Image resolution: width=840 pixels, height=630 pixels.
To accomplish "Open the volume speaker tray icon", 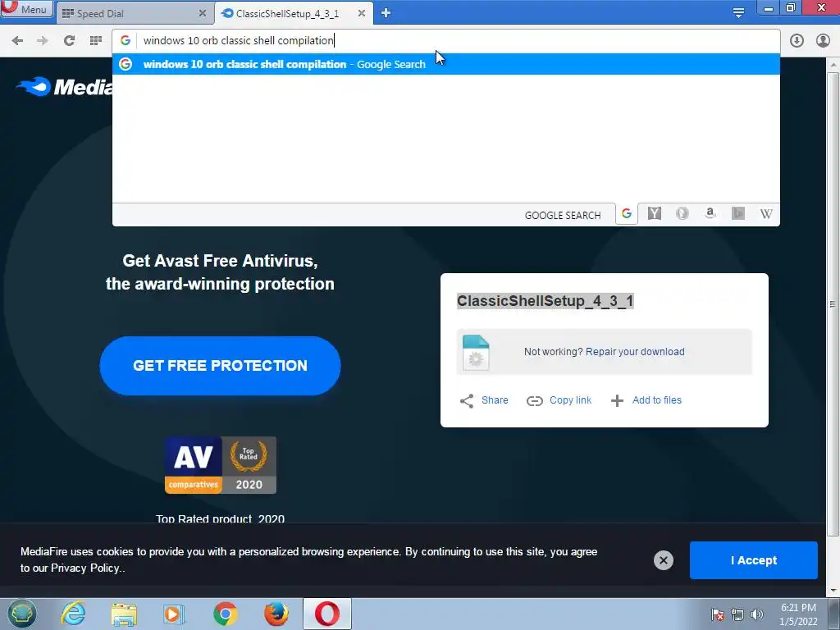I will tap(757, 614).
